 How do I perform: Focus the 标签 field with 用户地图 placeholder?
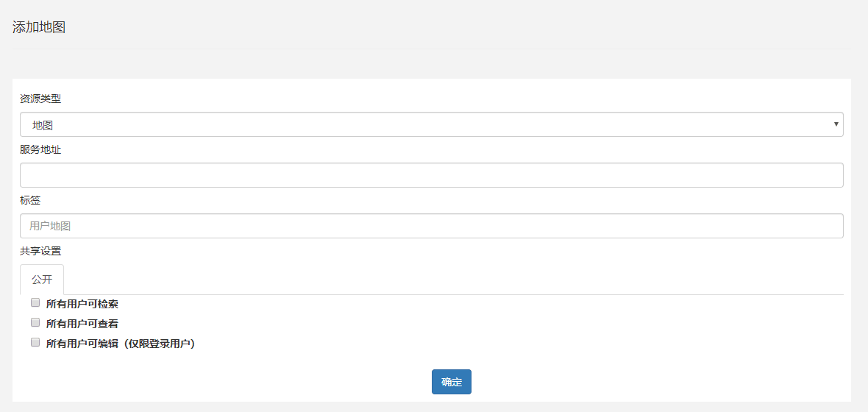tap(431, 226)
